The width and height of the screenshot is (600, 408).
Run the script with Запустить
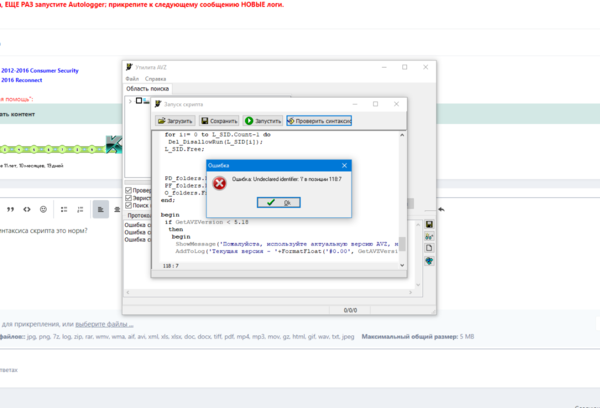[x=263, y=121]
